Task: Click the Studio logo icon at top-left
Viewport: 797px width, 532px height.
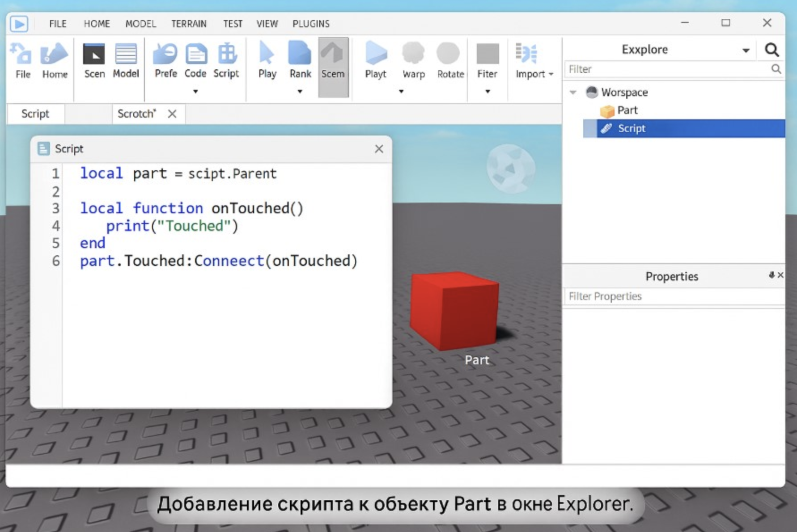Action: [19, 24]
